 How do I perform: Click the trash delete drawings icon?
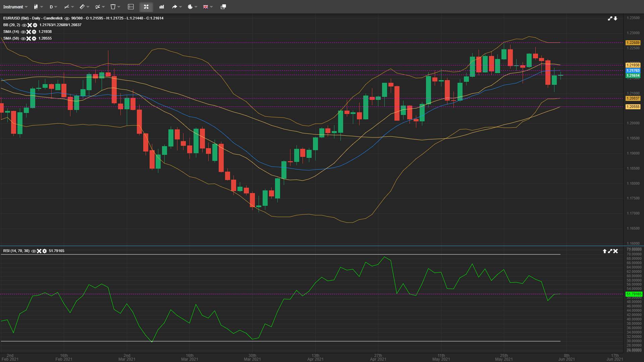[x=115, y=7]
